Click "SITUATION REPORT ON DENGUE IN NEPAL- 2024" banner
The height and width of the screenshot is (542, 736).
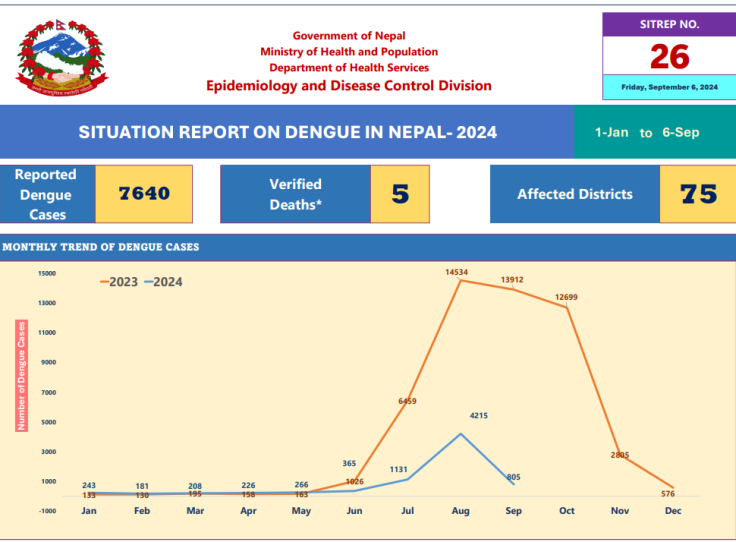[287, 132]
